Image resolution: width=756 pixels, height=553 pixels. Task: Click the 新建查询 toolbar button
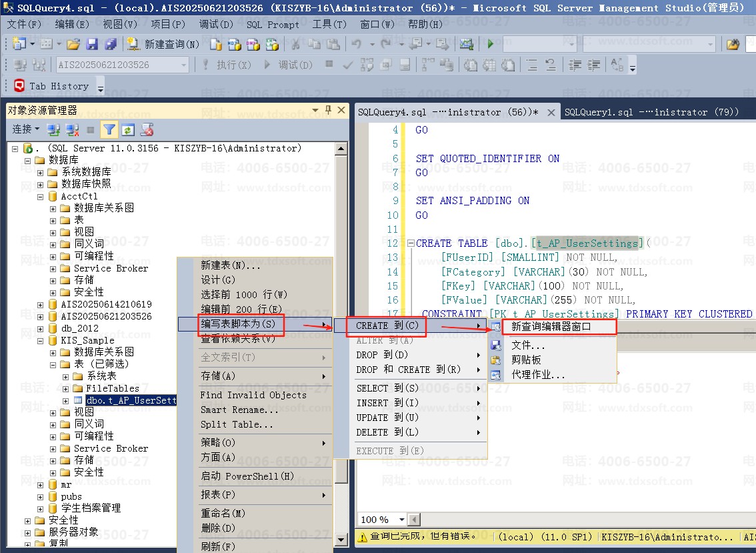[164, 45]
